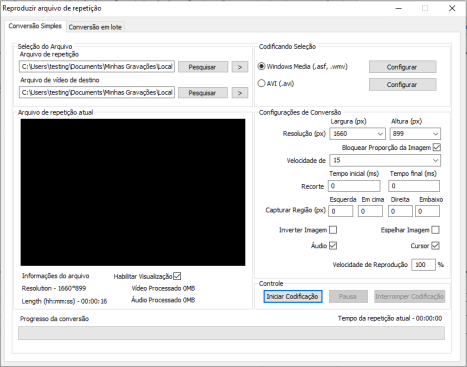Click the arrow button beside destination video Pesquisar
This screenshot has width=467, height=367.
tap(240, 93)
